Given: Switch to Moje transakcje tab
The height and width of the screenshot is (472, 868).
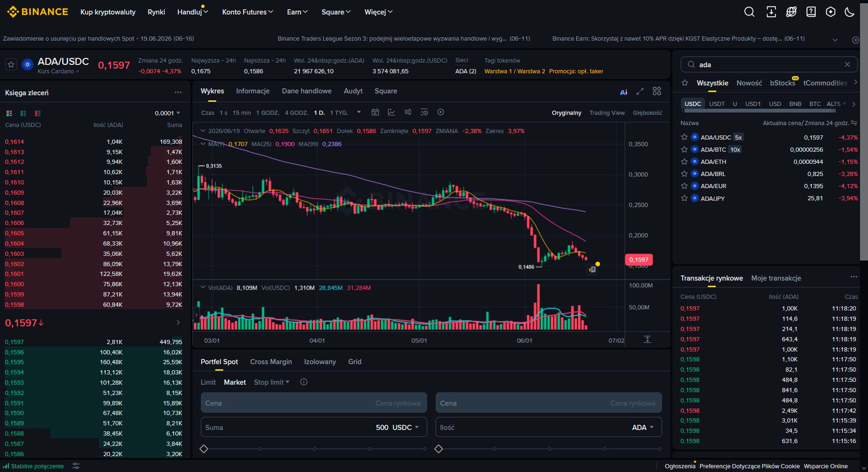Looking at the screenshot, I should 776,278.
